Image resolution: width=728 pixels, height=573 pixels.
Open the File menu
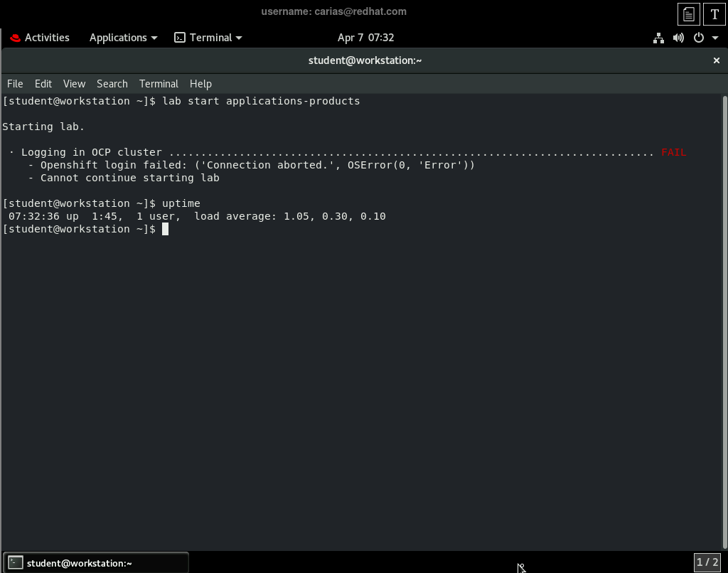(x=15, y=84)
